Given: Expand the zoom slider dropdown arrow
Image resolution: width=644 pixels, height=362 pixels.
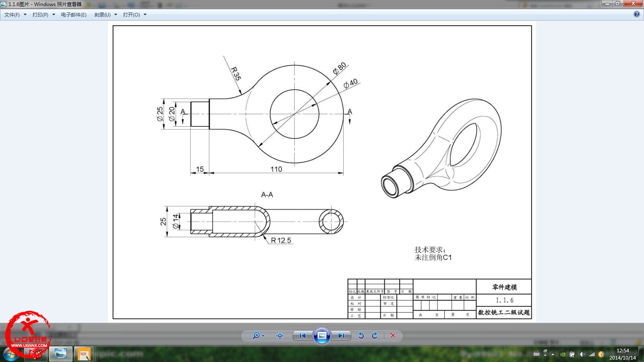Looking at the screenshot, I should [x=263, y=336].
